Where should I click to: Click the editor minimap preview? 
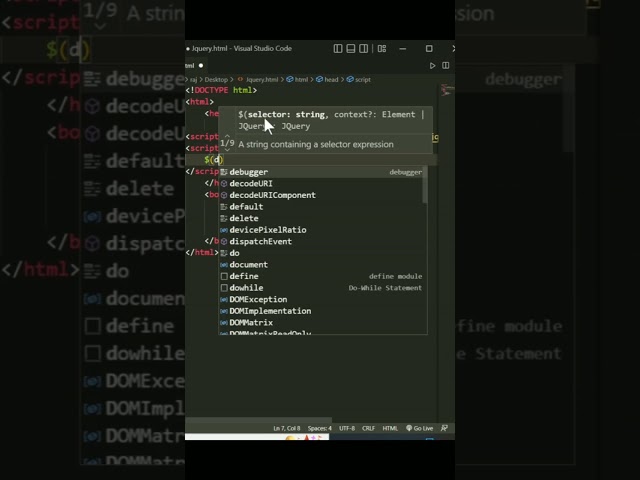click(447, 91)
